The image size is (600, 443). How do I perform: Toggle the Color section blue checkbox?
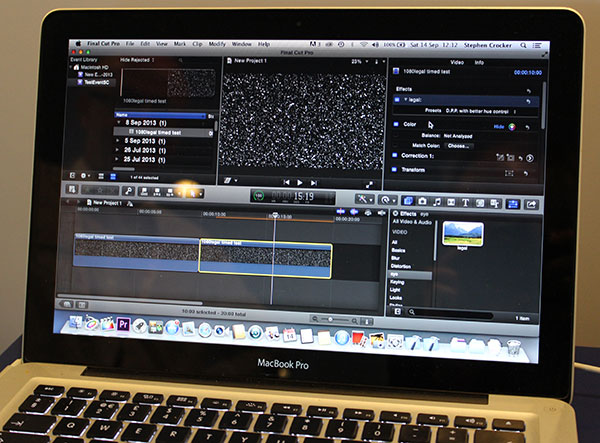pyautogui.click(x=396, y=124)
